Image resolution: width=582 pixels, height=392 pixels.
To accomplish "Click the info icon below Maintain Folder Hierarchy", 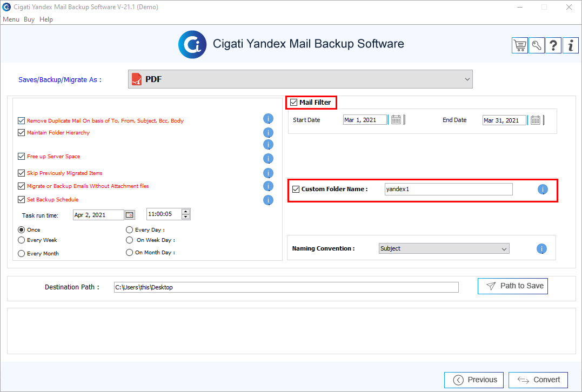I will 268,145.
